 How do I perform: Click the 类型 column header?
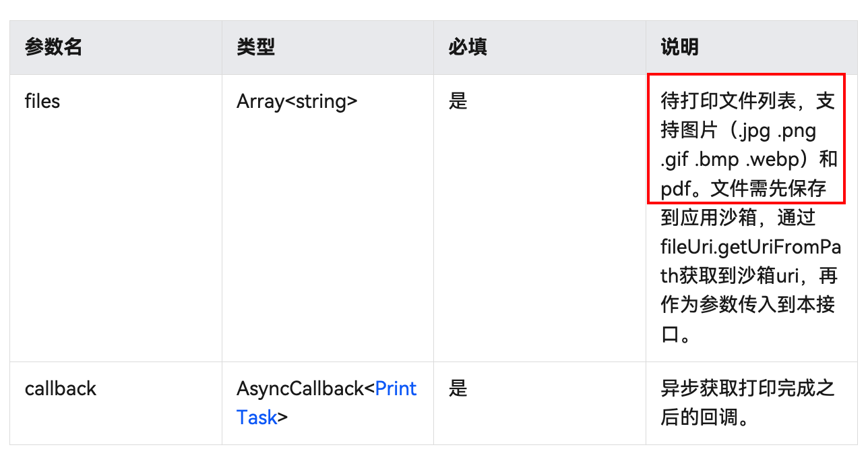(256, 47)
